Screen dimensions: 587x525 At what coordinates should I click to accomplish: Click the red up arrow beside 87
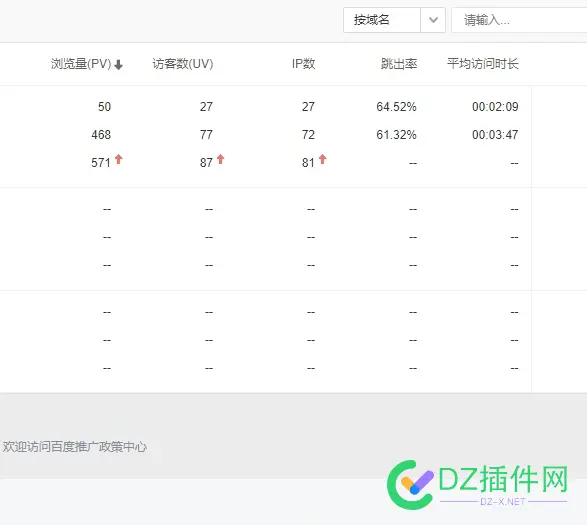tap(220, 159)
